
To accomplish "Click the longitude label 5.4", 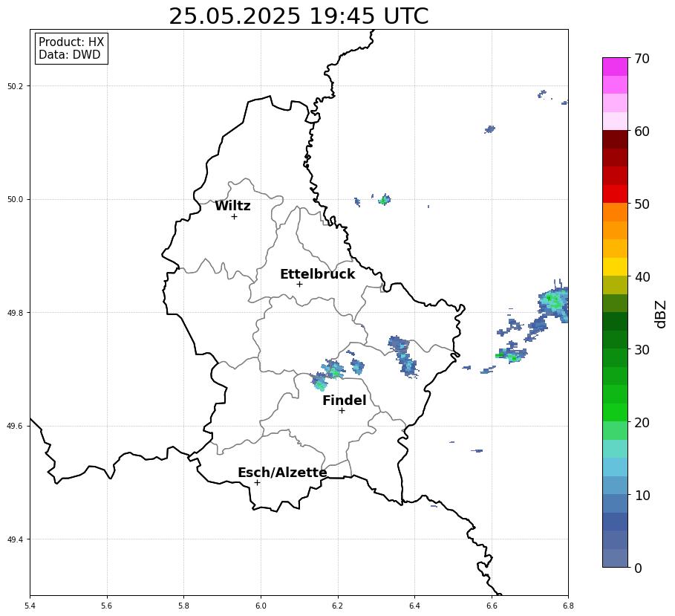I will click(30, 606).
